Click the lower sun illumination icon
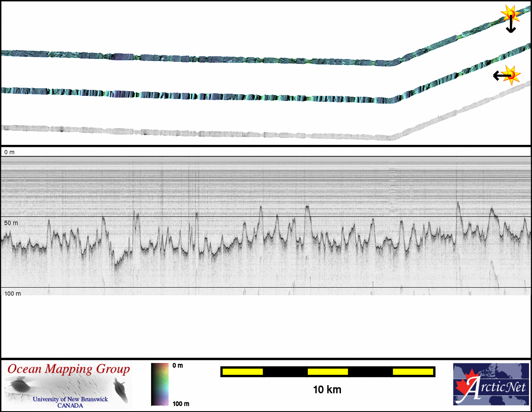This screenshot has height=412, width=532. click(x=512, y=75)
